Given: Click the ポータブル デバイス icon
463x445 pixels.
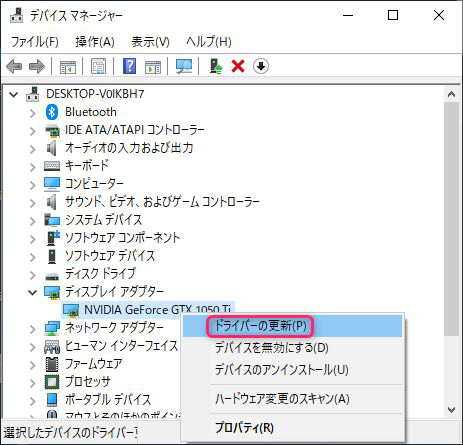Looking at the screenshot, I should [x=52, y=400].
